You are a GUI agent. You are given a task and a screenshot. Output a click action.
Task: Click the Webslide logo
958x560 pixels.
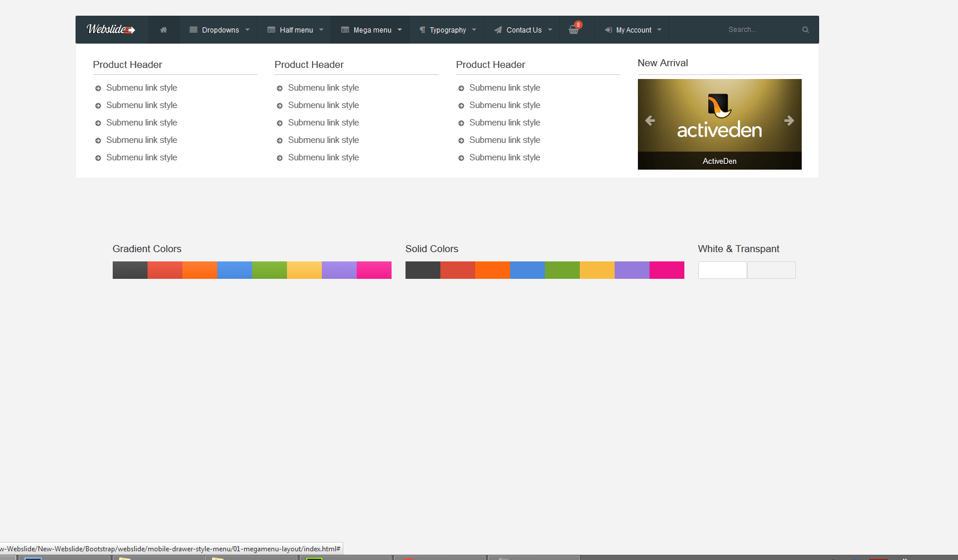(111, 30)
